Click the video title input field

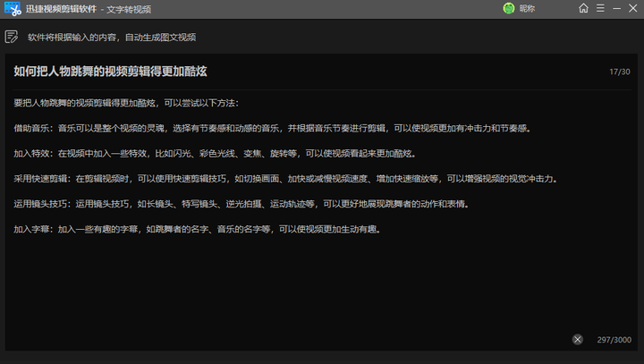(268, 71)
